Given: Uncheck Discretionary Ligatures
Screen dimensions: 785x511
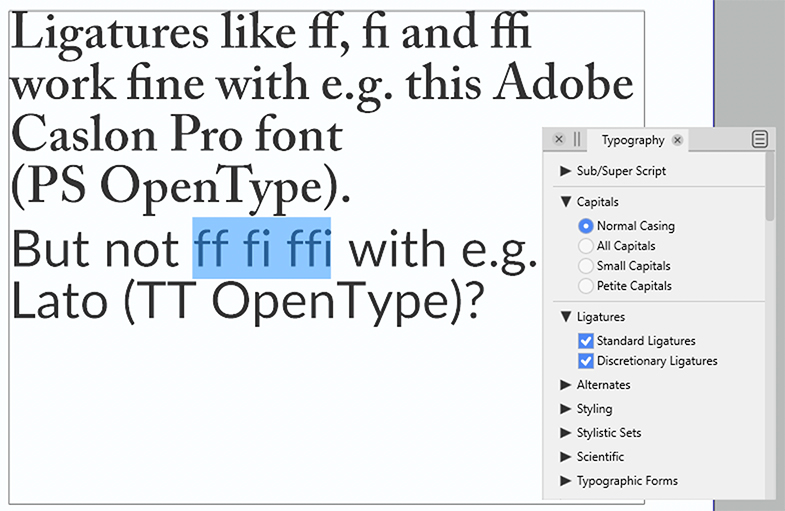Looking at the screenshot, I should [587, 361].
